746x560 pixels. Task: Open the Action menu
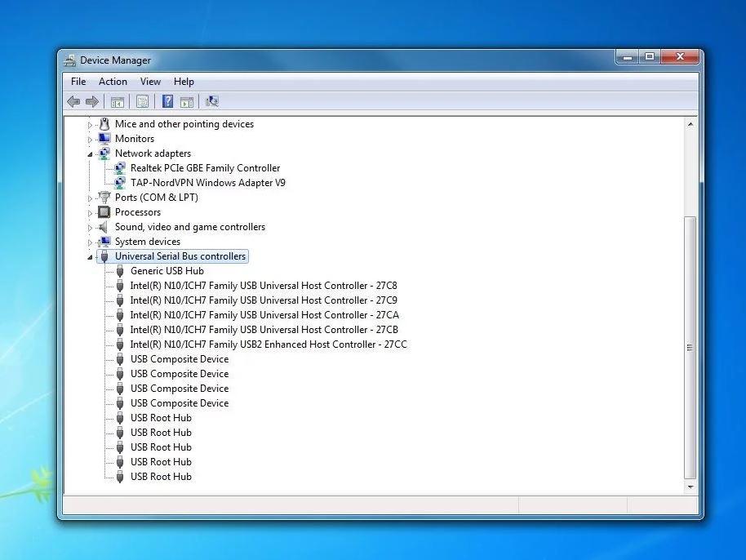coord(113,82)
